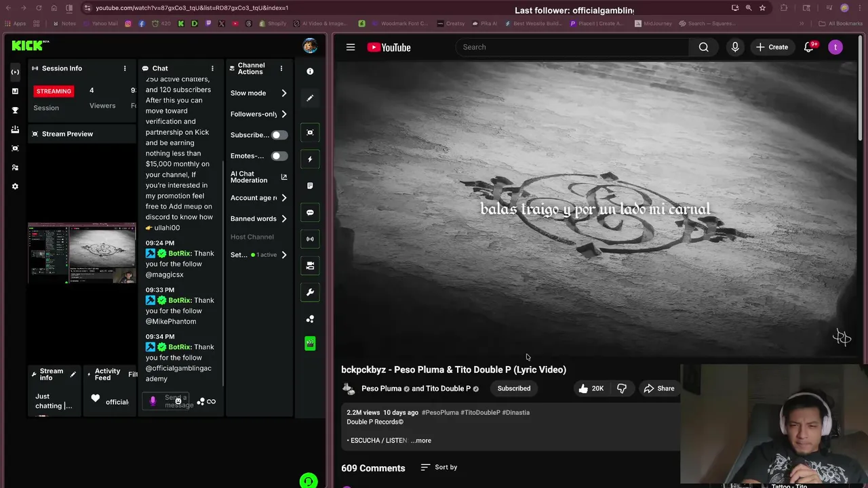Click the wrench stream info icon in right rail

point(310,292)
